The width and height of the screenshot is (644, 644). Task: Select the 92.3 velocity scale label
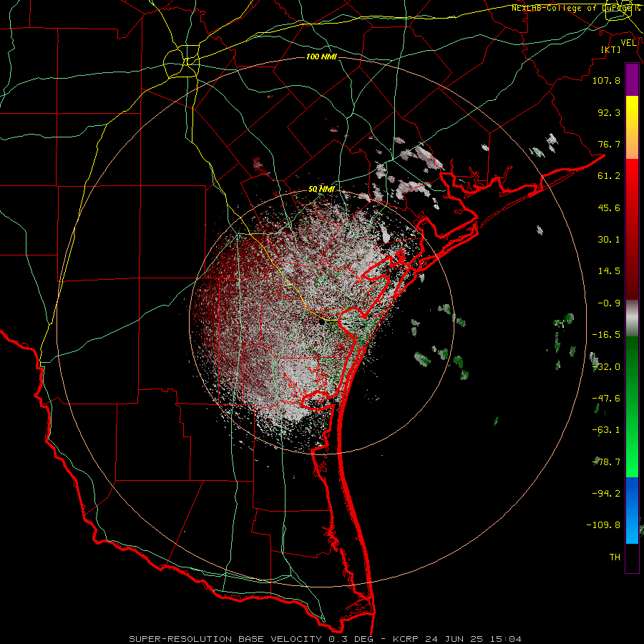click(609, 112)
